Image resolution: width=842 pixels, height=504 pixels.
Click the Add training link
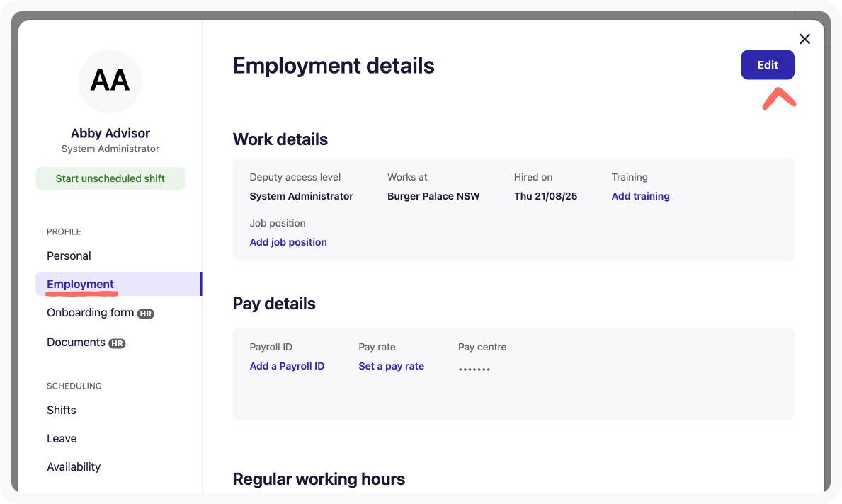point(640,196)
